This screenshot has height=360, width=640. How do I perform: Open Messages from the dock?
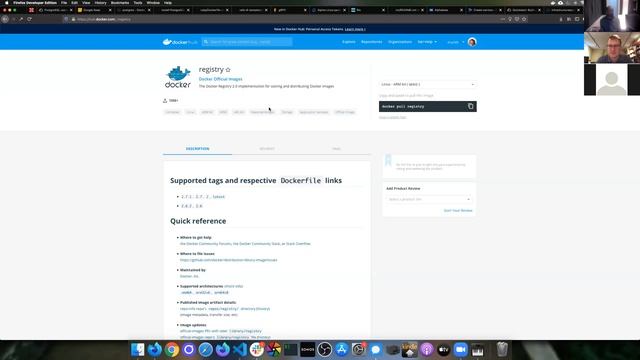point(376,349)
